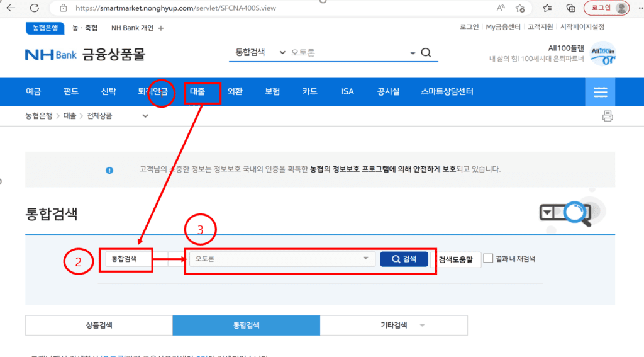
Task: Click the 대출 breadcrumb link
Action: tap(70, 116)
